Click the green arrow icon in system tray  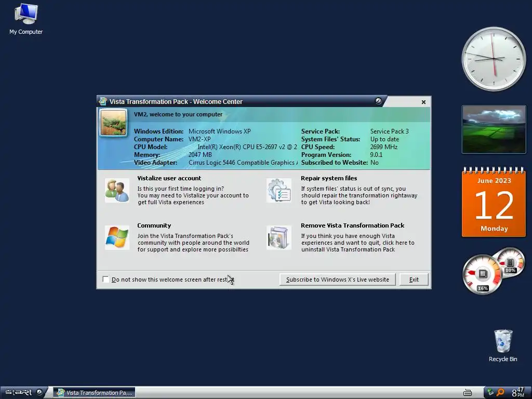pos(490,392)
